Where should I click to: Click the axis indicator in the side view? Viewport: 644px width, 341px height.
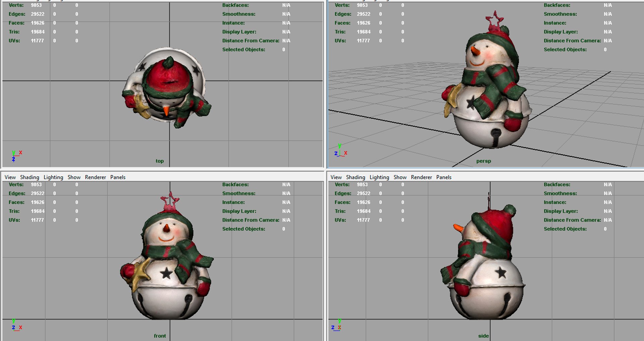336,325
